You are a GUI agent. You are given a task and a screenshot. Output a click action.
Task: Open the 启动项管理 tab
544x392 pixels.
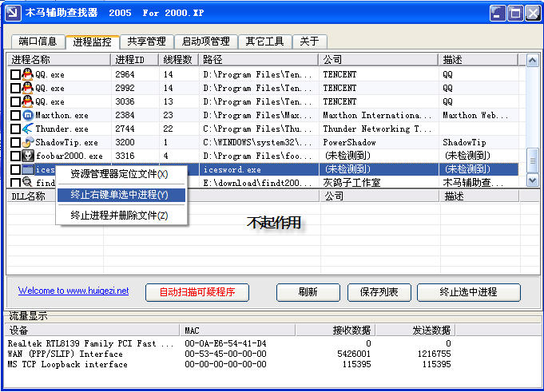pyautogui.click(x=206, y=42)
